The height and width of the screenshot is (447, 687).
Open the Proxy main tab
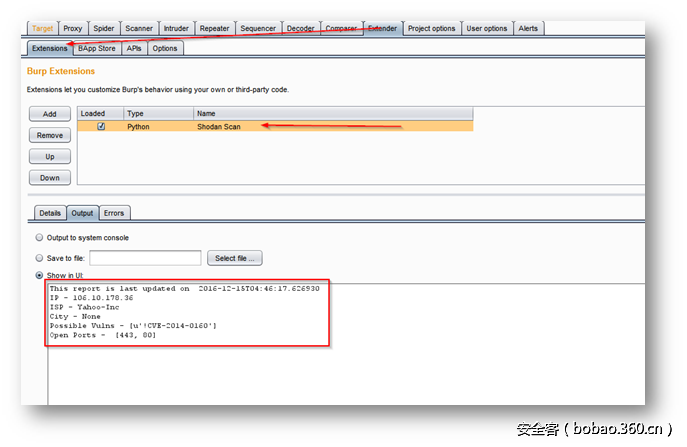[x=73, y=28]
